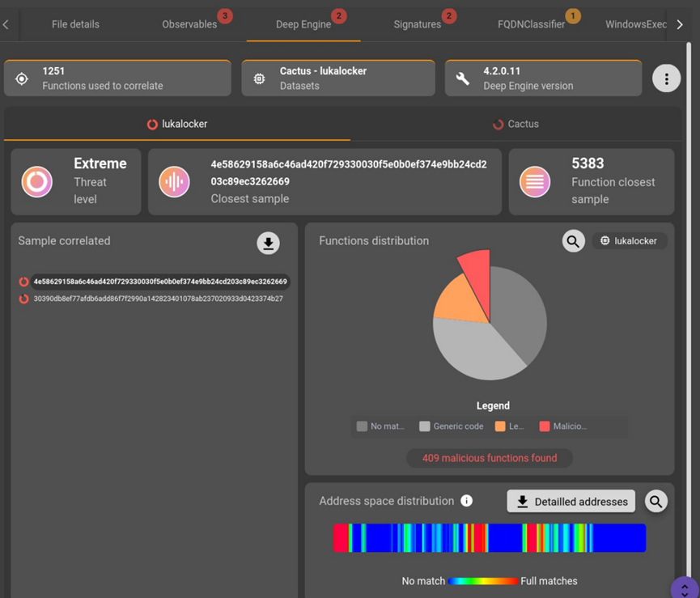Viewport: 700px width, 598px height.
Task: Click the closest sample waveform icon
Action: tap(174, 181)
